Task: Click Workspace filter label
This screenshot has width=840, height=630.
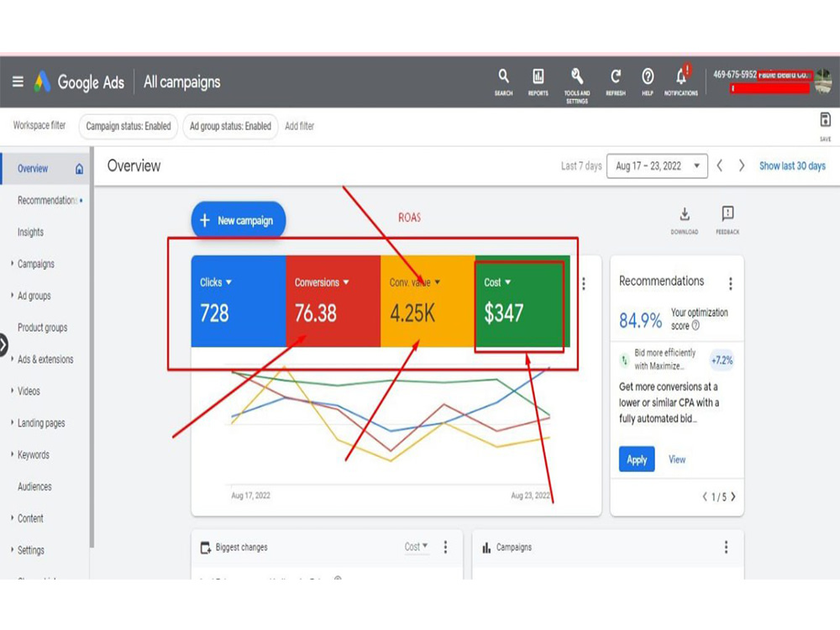Action: (x=39, y=125)
